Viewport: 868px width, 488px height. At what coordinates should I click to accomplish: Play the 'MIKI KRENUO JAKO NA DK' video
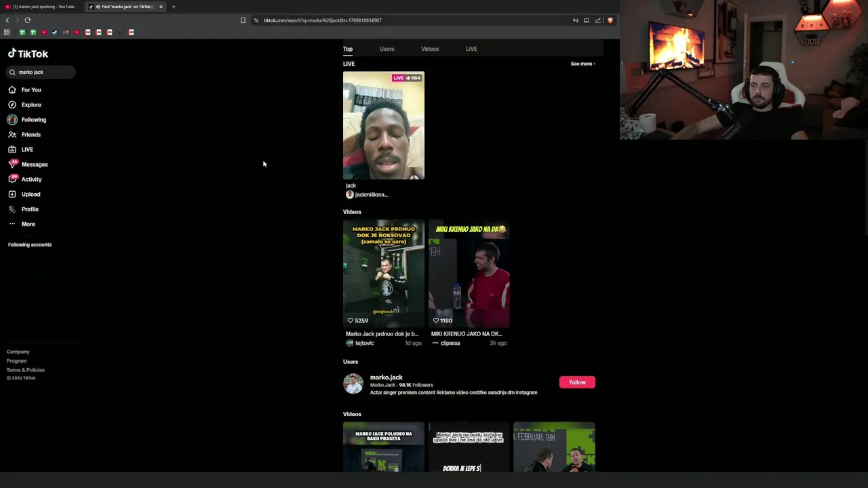pyautogui.click(x=469, y=274)
